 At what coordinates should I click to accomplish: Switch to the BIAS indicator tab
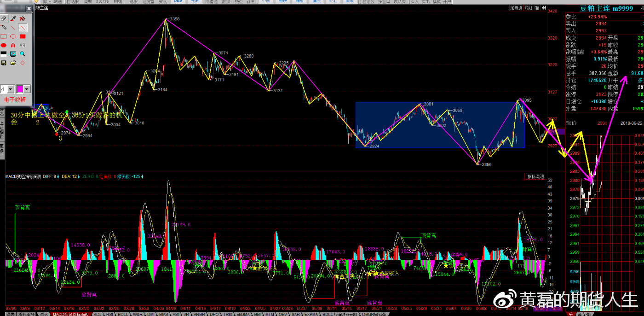click(x=164, y=314)
